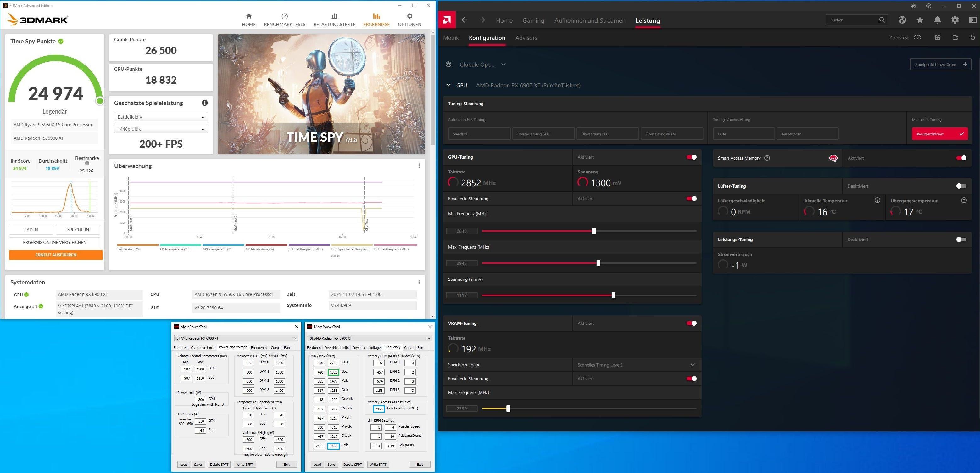The width and height of the screenshot is (980, 473).
Task: Start Stresstest in Radeon Software
Action: [x=905, y=37]
